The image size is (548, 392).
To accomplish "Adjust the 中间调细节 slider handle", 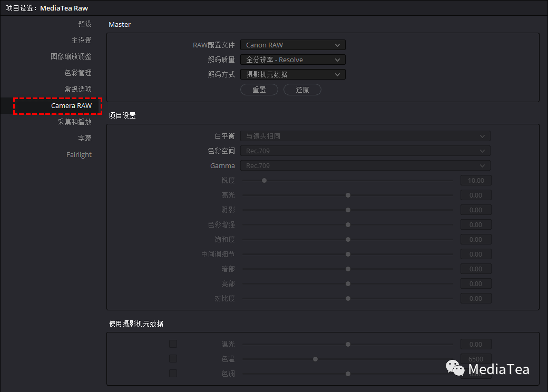I will 348,254.
